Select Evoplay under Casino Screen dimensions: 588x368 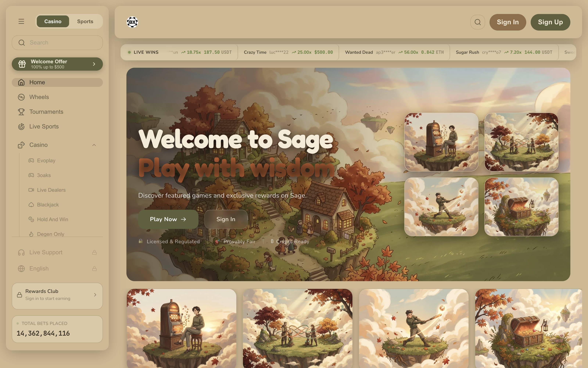(46, 160)
